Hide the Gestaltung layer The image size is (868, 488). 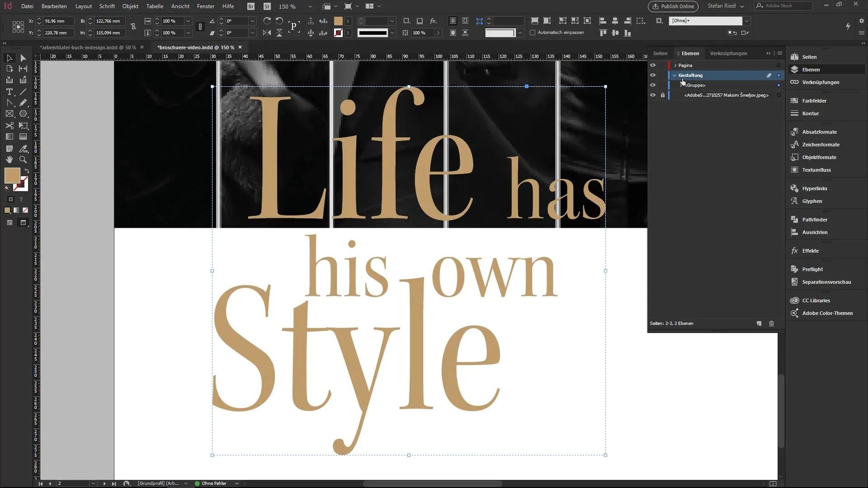[653, 75]
